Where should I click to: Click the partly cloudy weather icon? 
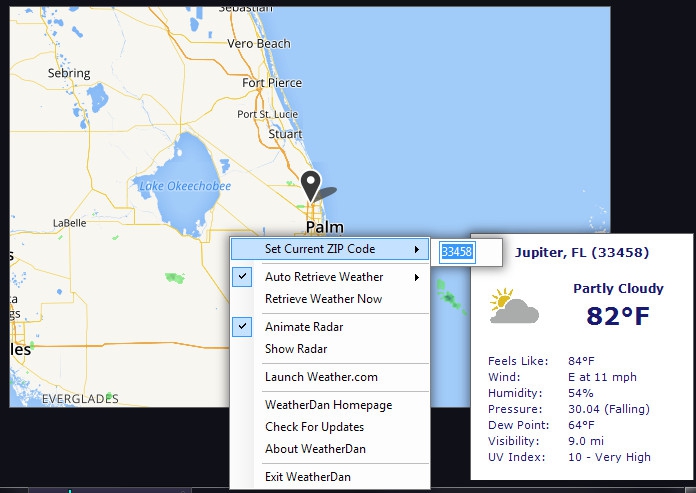point(514,305)
